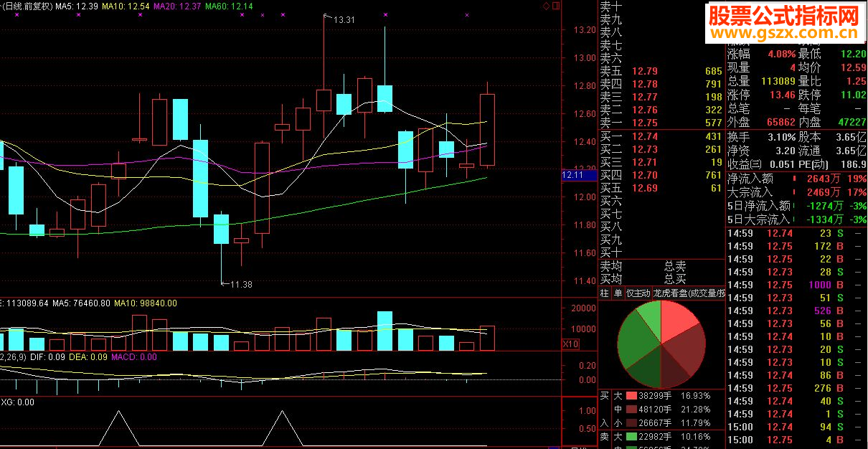This screenshot has height=449, width=868.
Task: Click the red square icon beside the diamond
Action: click(x=555, y=6)
